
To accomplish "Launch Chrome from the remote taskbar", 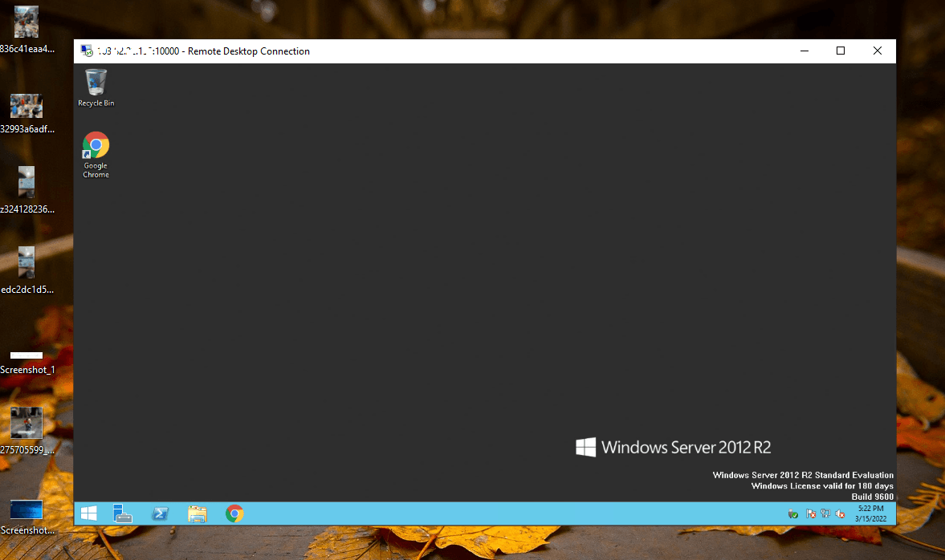I will pyautogui.click(x=234, y=513).
